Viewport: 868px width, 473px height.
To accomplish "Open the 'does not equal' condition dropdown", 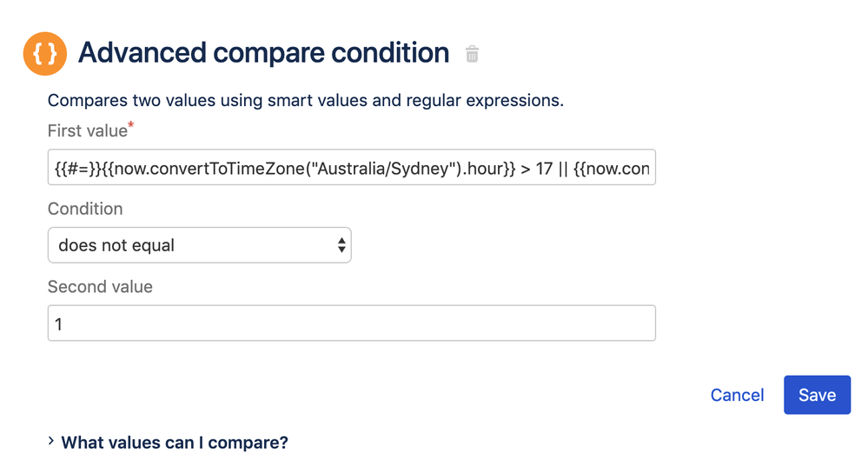I will 199,246.
